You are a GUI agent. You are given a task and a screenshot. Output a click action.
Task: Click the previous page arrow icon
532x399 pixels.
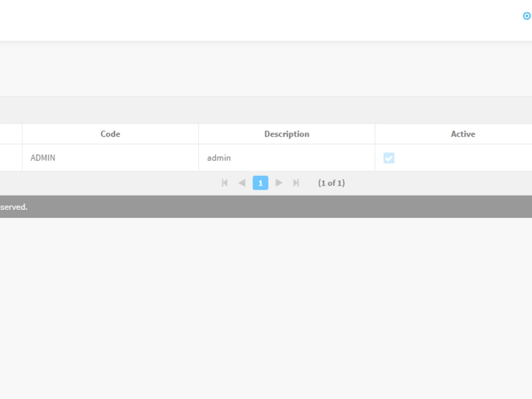tap(242, 182)
